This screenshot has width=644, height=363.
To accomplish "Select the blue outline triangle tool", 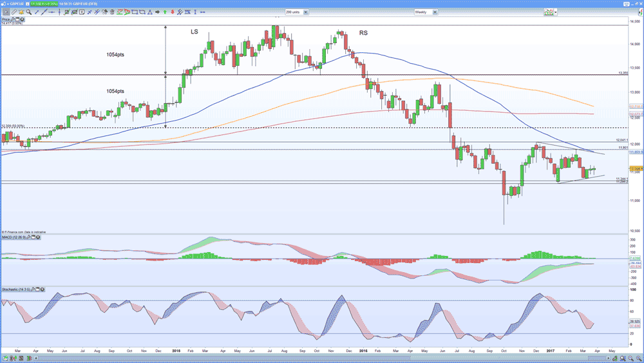I will (150, 12).
